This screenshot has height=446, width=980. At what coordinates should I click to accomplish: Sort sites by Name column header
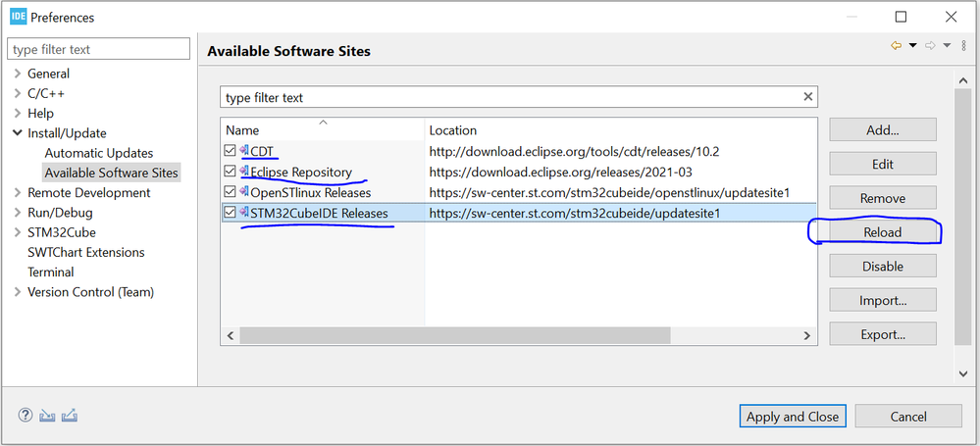(323, 130)
